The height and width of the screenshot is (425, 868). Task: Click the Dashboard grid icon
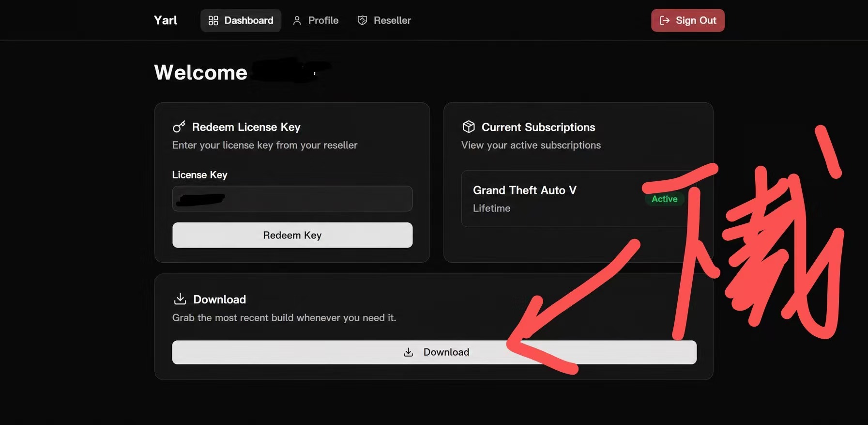point(213,20)
